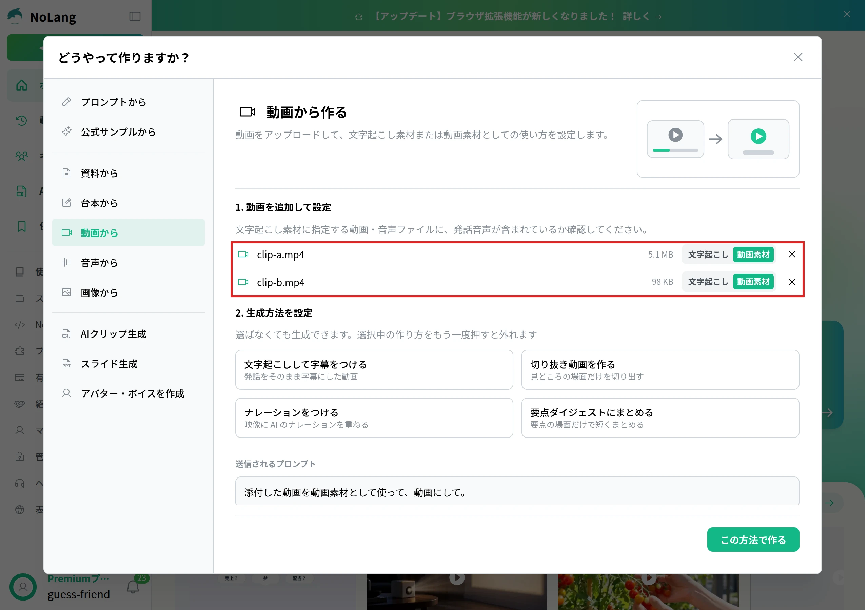Image resolution: width=868 pixels, height=610 pixels.
Task: Open アバター・ボイスを作成
Action: (x=129, y=394)
